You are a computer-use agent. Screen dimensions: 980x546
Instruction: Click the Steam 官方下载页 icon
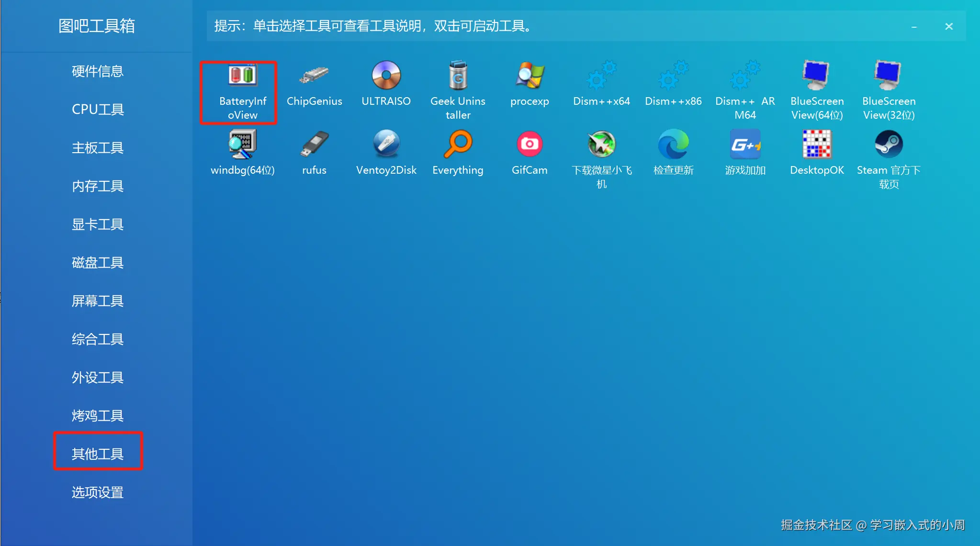click(x=889, y=144)
